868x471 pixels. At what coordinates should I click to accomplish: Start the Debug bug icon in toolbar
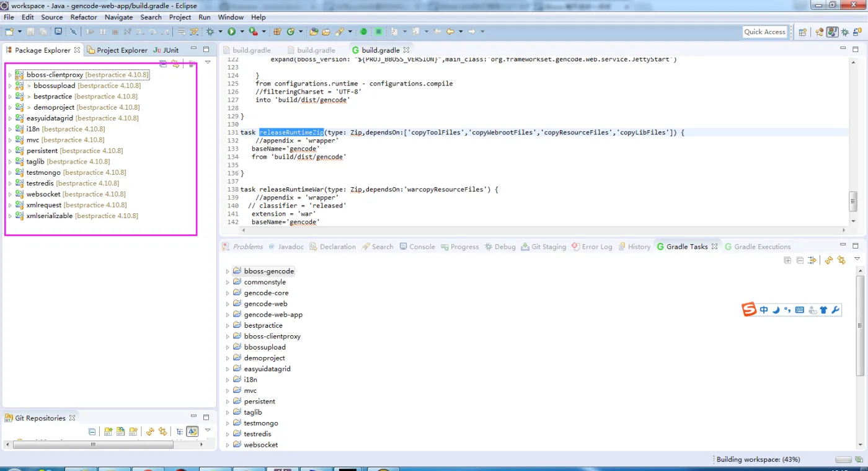(x=210, y=31)
